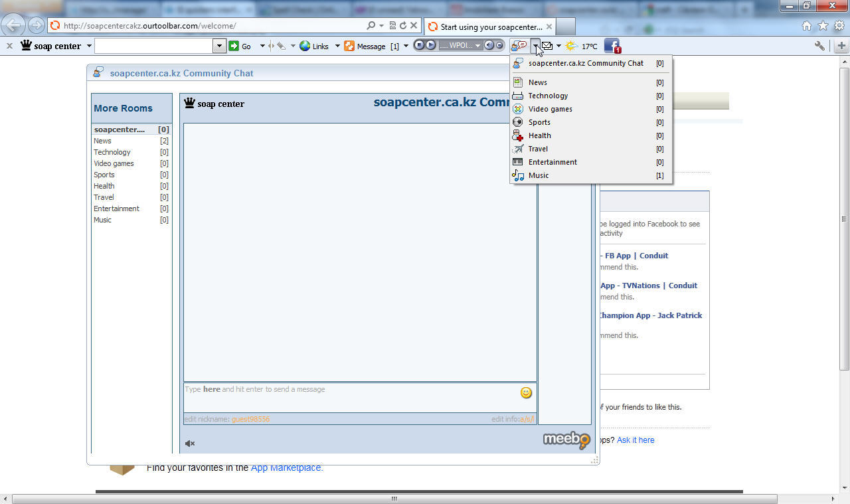Close the toolbar with the X icon
Image resolution: width=850 pixels, height=504 pixels.
coord(9,46)
